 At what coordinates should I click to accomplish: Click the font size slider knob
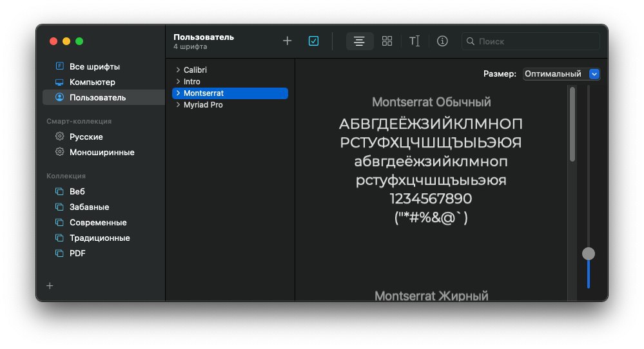point(588,254)
